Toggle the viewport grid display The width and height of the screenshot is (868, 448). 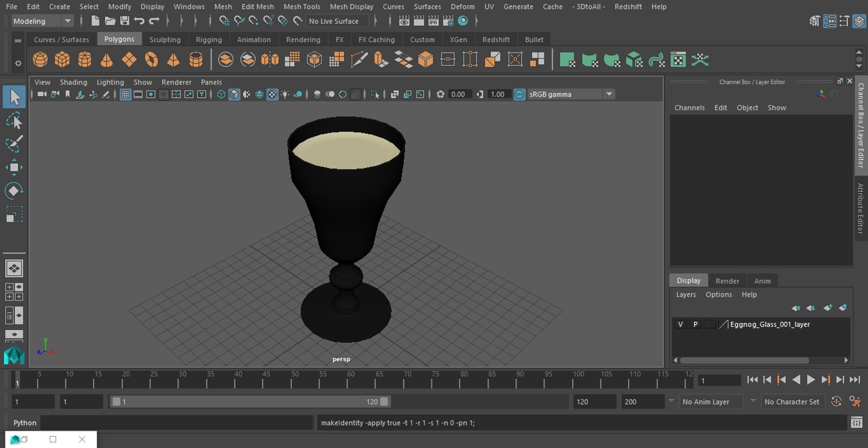click(x=125, y=94)
